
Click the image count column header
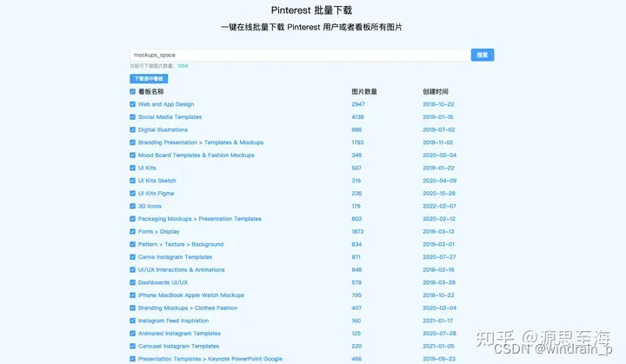point(364,91)
